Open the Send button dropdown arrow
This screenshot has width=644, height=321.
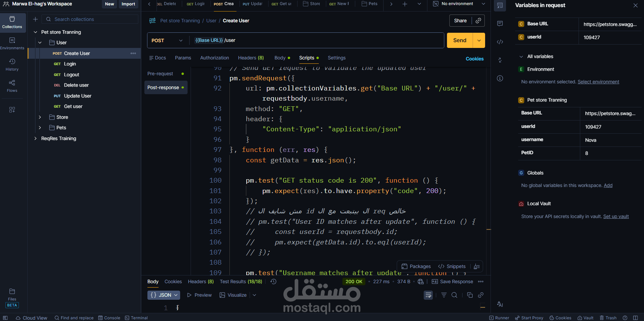(479, 41)
